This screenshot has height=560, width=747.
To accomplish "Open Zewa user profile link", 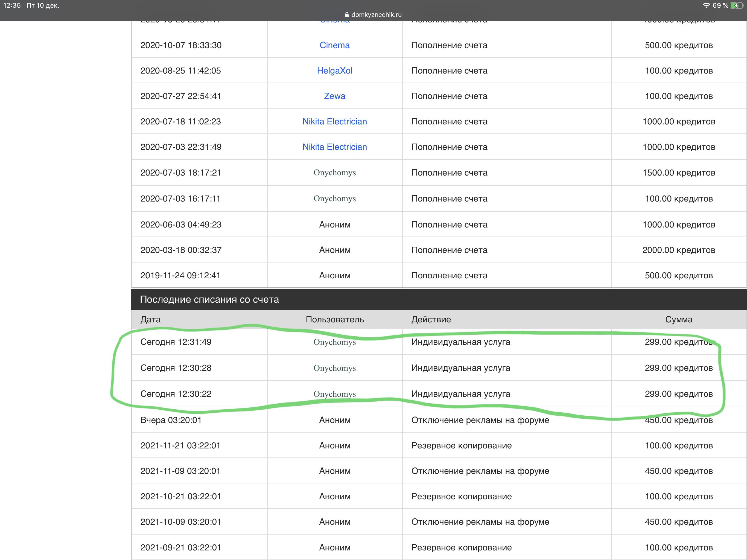I will coord(334,96).
